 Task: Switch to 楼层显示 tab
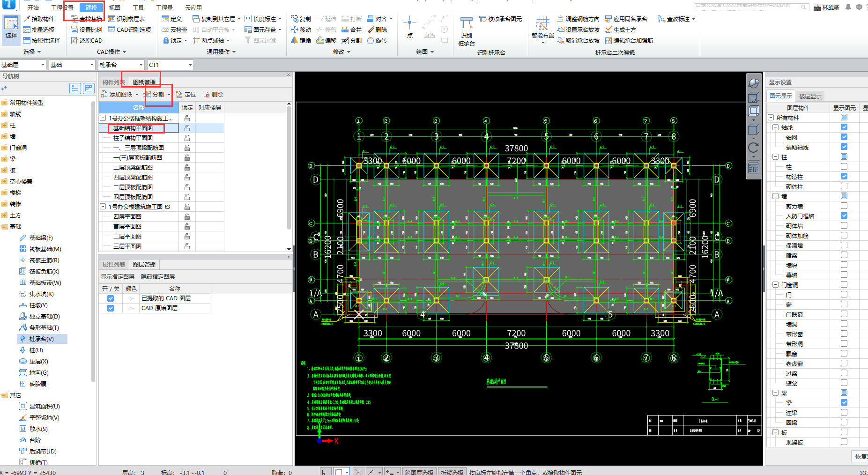pyautogui.click(x=810, y=96)
